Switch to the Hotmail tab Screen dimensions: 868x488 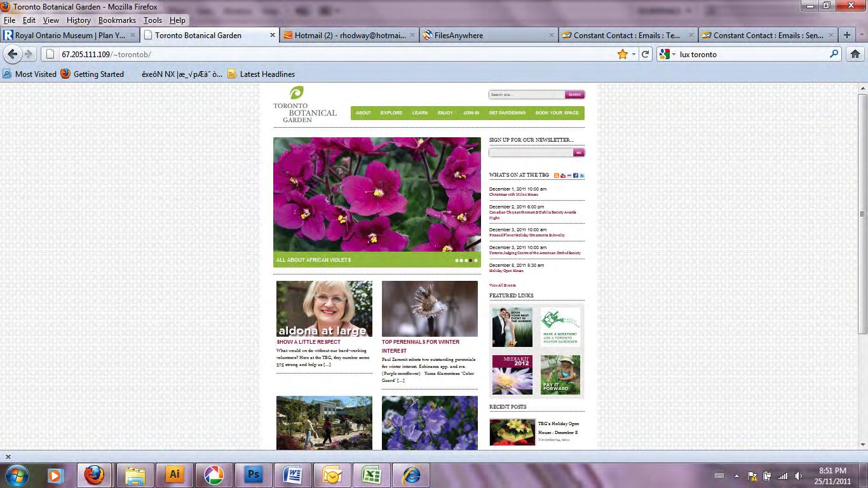point(348,36)
